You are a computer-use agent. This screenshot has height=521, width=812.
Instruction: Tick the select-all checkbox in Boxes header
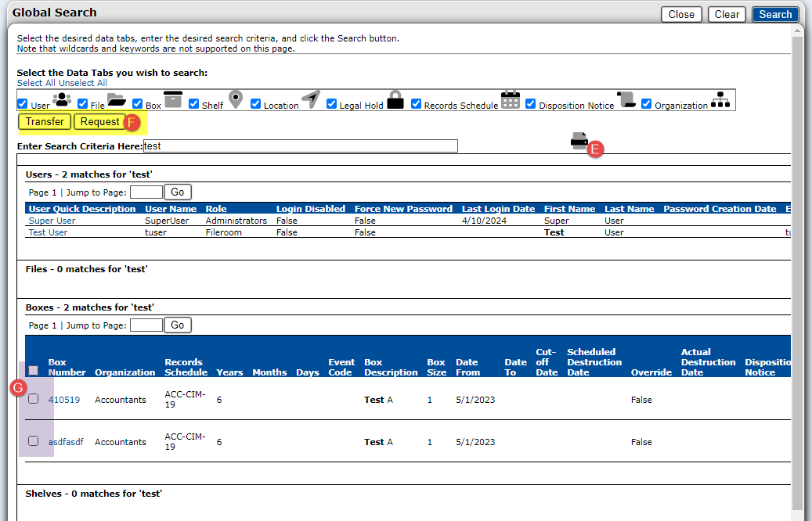coord(33,370)
